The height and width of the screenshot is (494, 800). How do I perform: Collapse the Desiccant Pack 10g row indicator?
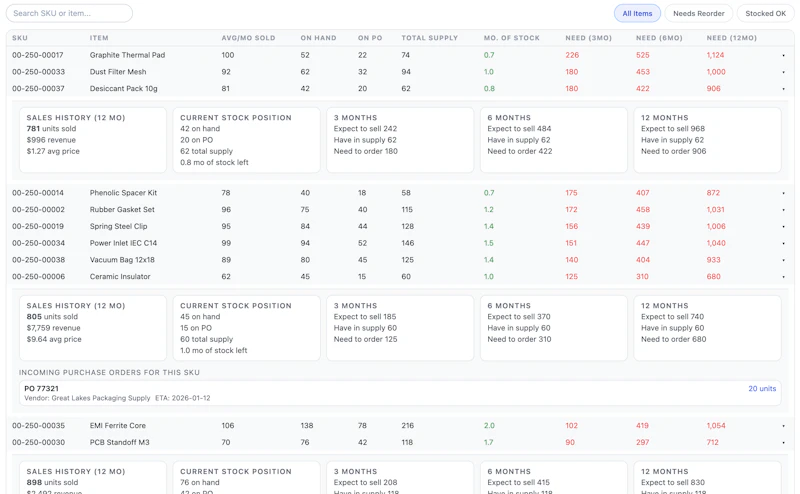(x=783, y=89)
